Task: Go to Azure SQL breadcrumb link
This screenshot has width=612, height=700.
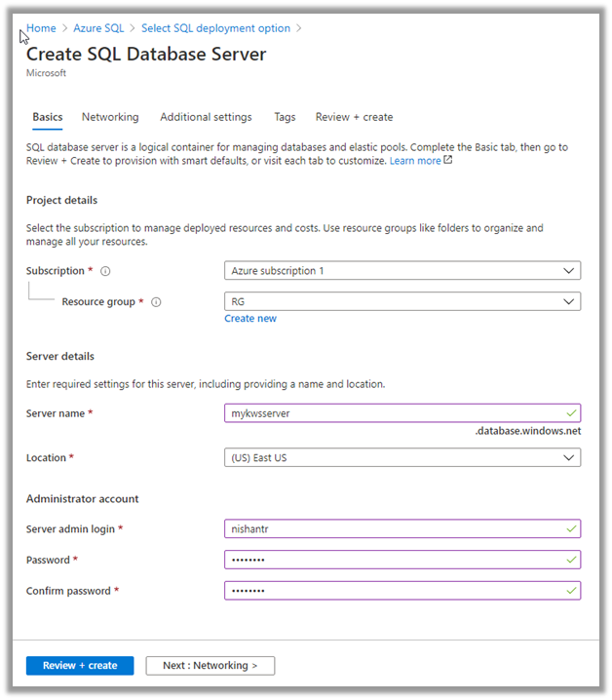Action: pos(98,29)
